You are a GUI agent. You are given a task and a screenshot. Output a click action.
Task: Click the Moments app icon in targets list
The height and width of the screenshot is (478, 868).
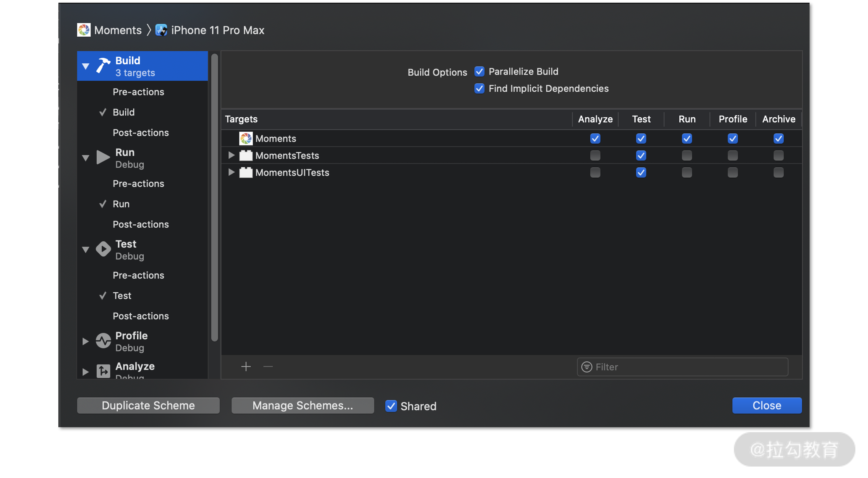tap(246, 138)
